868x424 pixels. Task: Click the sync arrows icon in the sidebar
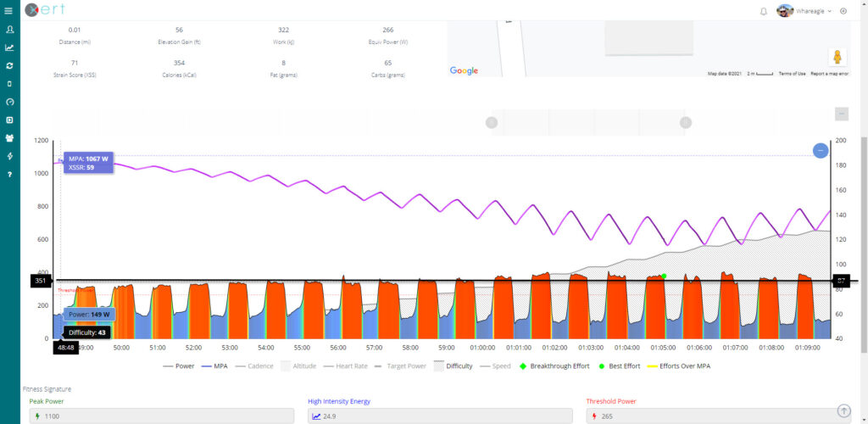pos(9,65)
